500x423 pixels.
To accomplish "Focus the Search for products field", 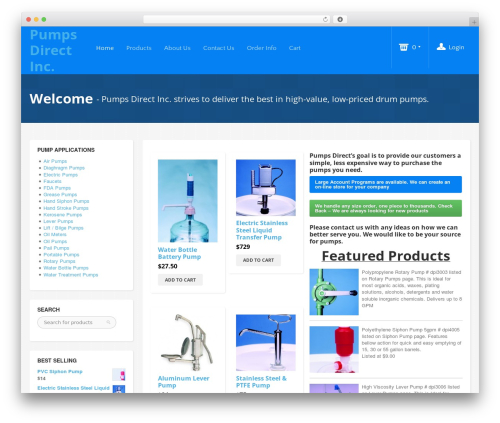I will tap(77, 322).
